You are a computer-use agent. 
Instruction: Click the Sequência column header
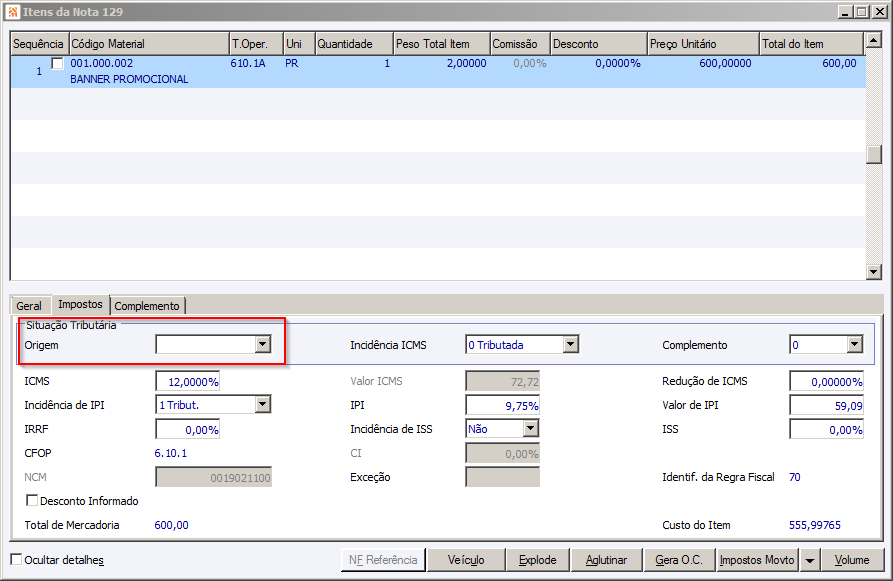click(x=39, y=44)
